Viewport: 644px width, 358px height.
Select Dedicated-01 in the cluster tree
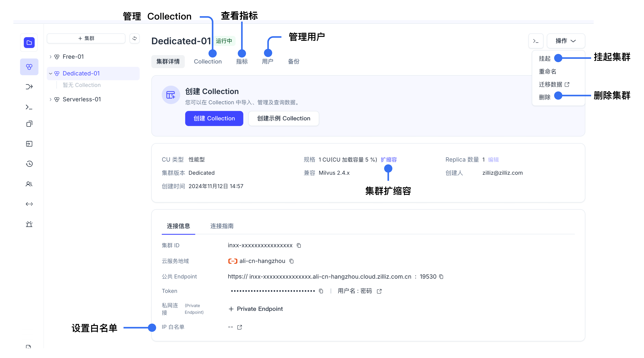(x=81, y=73)
